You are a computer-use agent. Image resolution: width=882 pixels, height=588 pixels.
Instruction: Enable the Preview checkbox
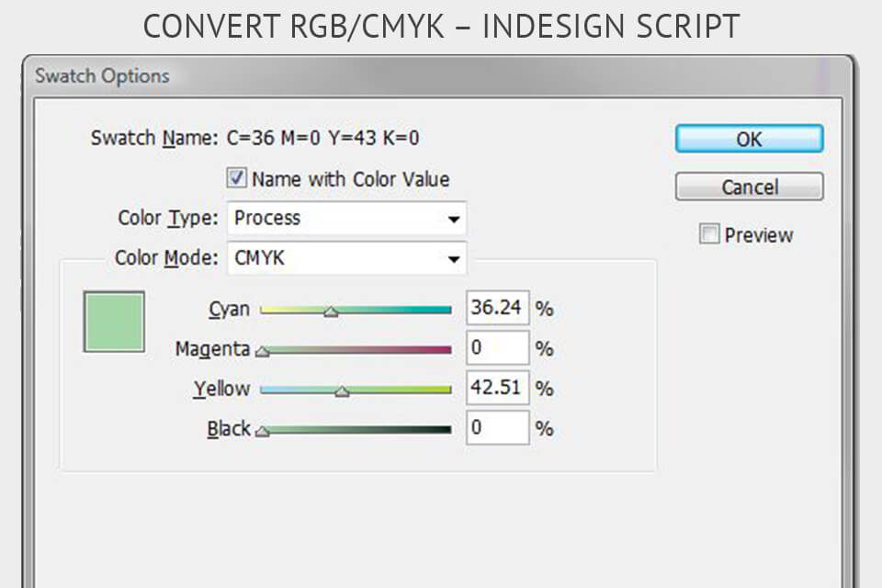point(708,234)
